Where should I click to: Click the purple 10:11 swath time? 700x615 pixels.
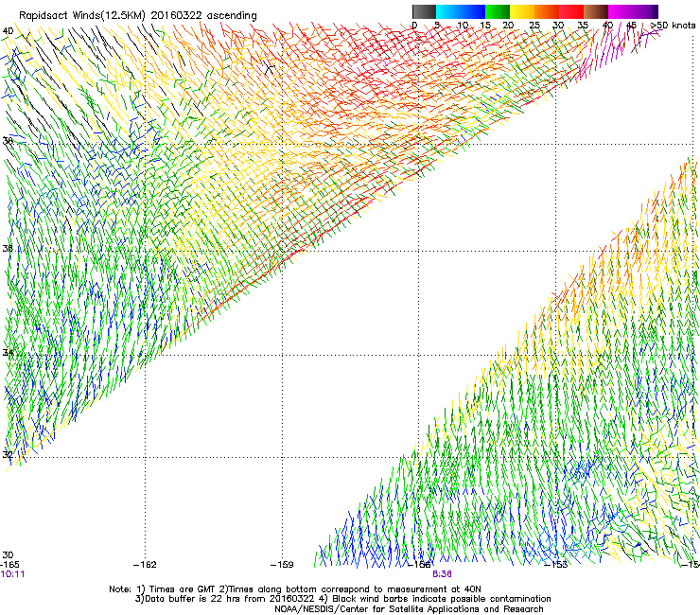(12, 574)
